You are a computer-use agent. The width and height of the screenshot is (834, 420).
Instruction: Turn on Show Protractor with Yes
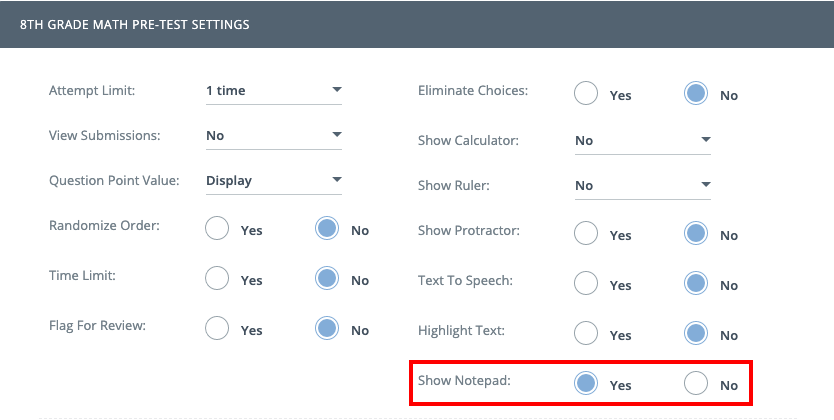pos(587,235)
